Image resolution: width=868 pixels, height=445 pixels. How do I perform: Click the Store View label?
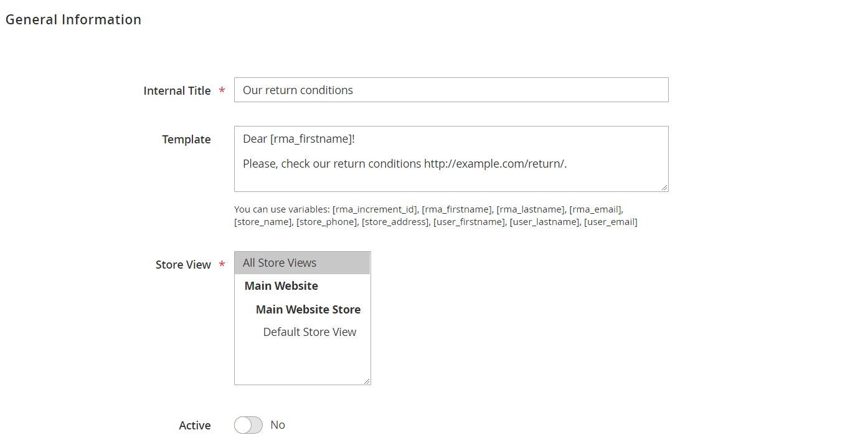coord(184,265)
